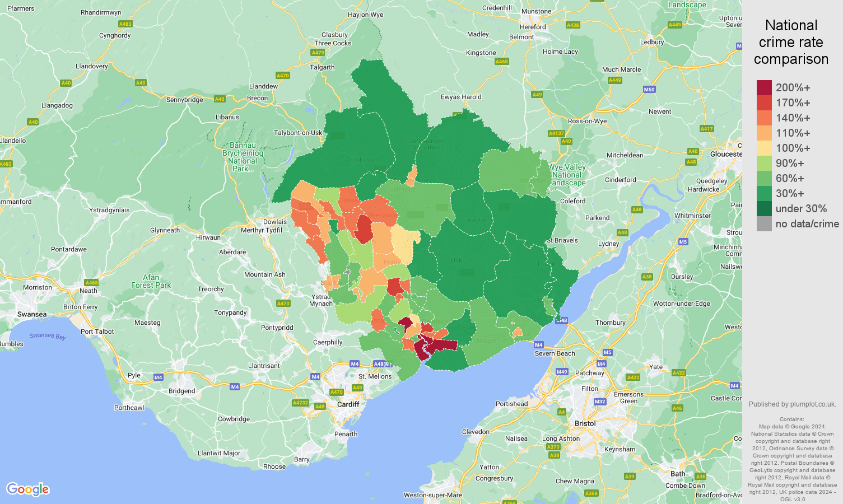The image size is (843, 504).
Task: Click the grey no data/crime swatch
Action: pos(764,224)
